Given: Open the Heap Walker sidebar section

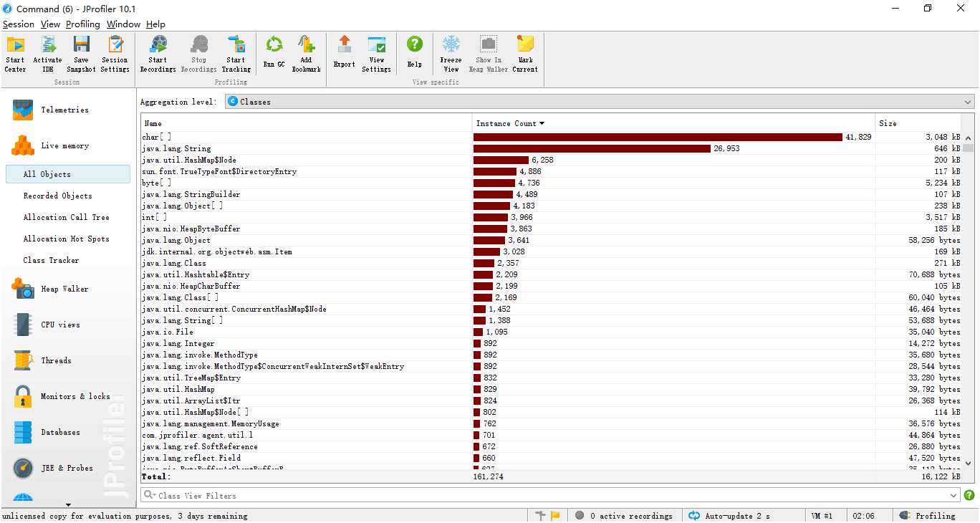Looking at the screenshot, I should coord(66,289).
